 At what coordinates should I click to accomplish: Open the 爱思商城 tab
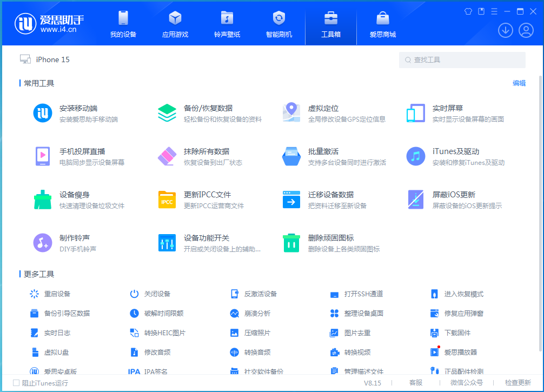[383, 24]
